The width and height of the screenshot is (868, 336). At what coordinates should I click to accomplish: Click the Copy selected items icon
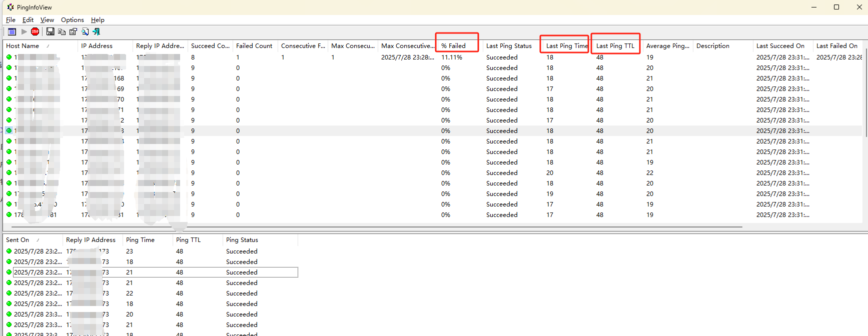coord(62,32)
